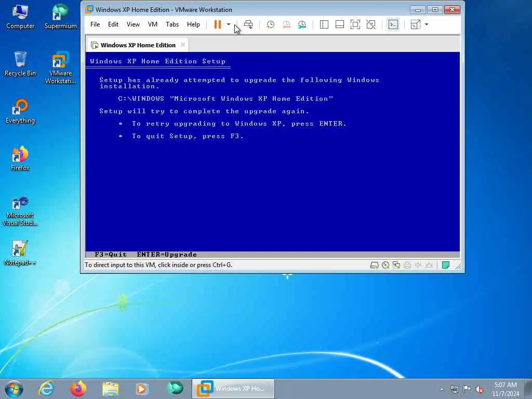Open the Tabs menu
Screen dimensions: 532x399
[x=172, y=24]
